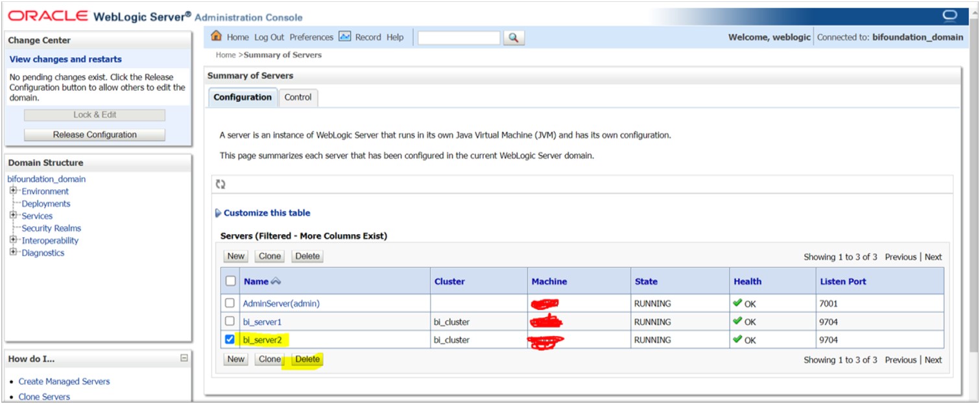Click bi_cluster in the bi_server2 row
Screen dimensions: 980x404
(451, 340)
